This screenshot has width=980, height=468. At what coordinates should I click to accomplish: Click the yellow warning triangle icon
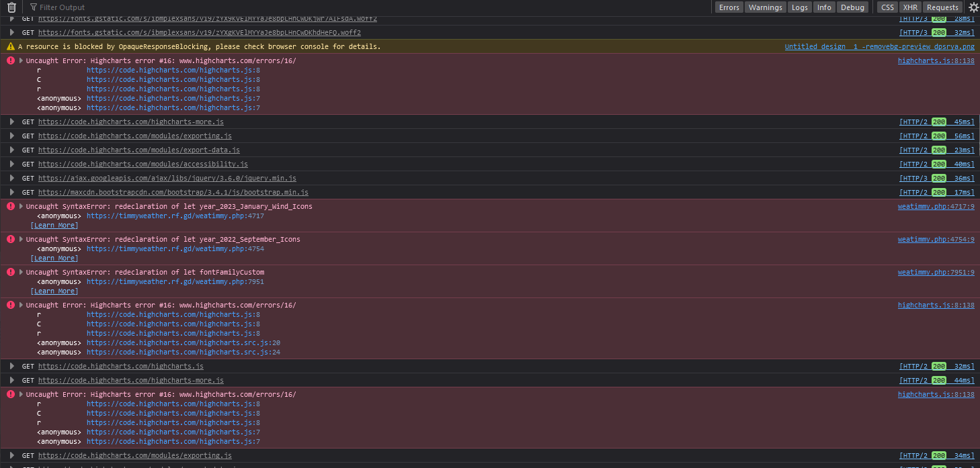point(11,47)
